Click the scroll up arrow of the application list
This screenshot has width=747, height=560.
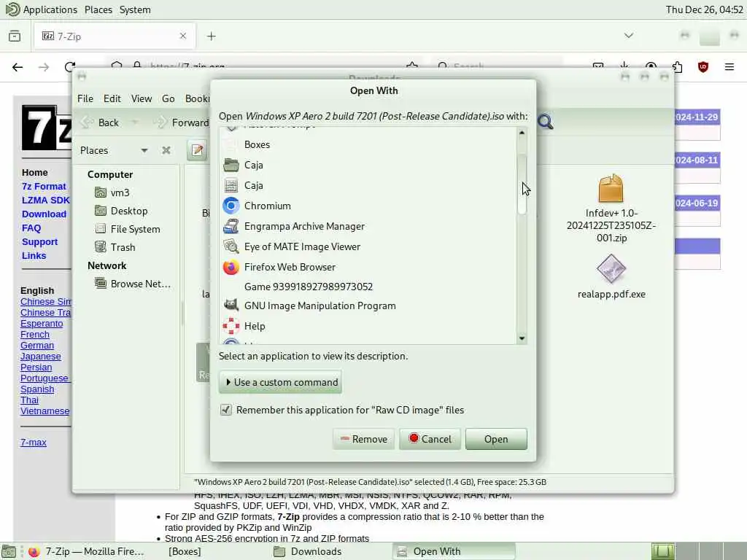(x=522, y=133)
